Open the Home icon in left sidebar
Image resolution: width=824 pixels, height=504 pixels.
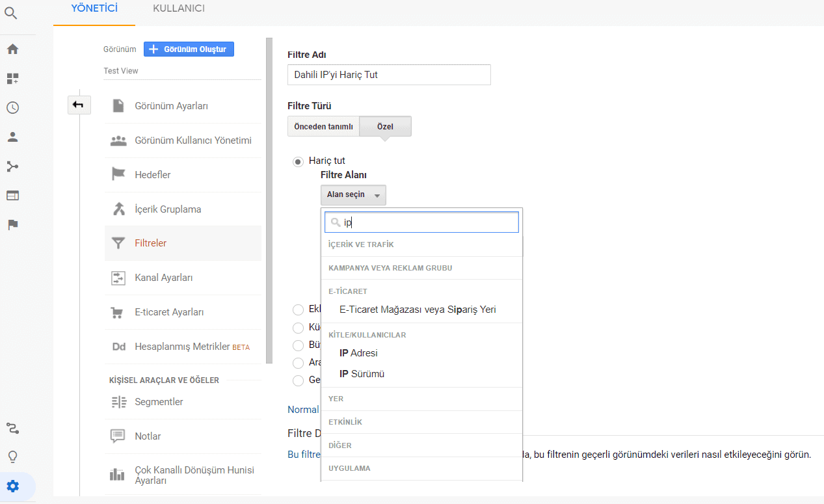click(x=12, y=49)
